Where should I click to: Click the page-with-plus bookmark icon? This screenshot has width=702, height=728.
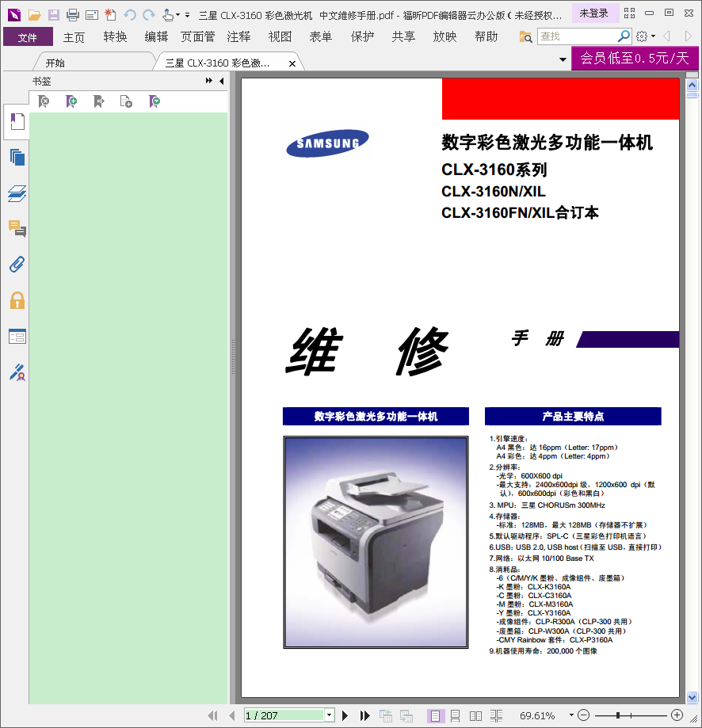[x=126, y=101]
